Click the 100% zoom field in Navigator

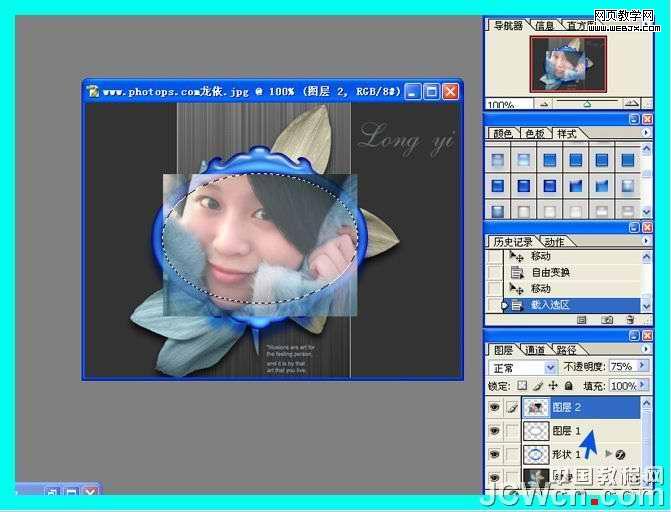509,104
